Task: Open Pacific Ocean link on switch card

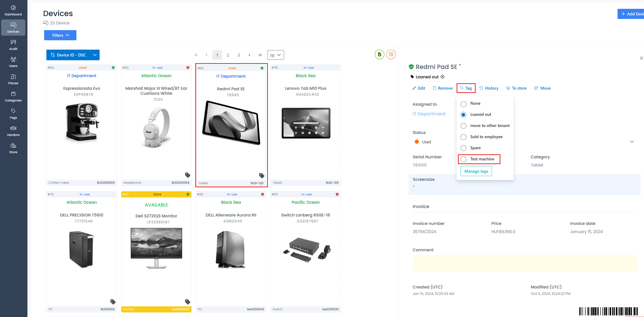Action: click(306, 202)
